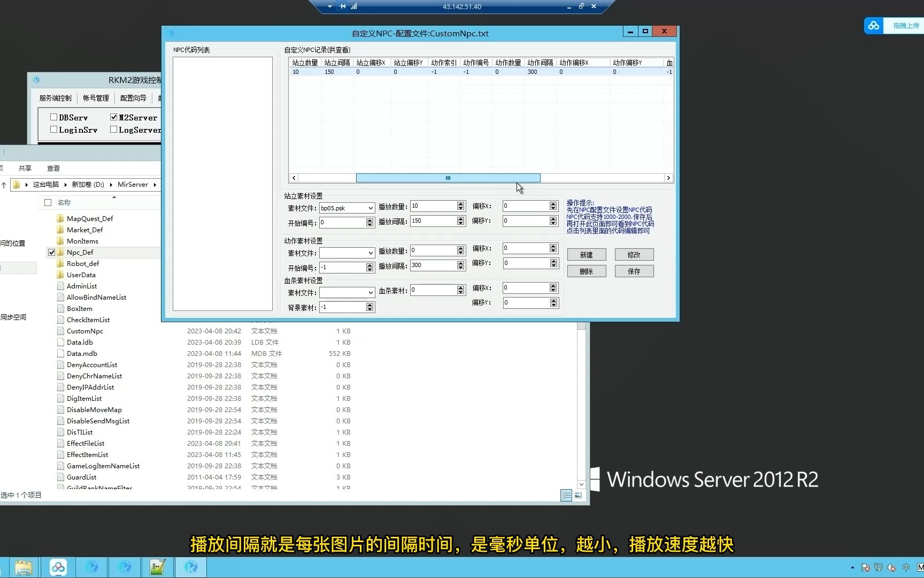Sort the file list by the 名称 column
The height and width of the screenshot is (578, 924).
[64, 202]
